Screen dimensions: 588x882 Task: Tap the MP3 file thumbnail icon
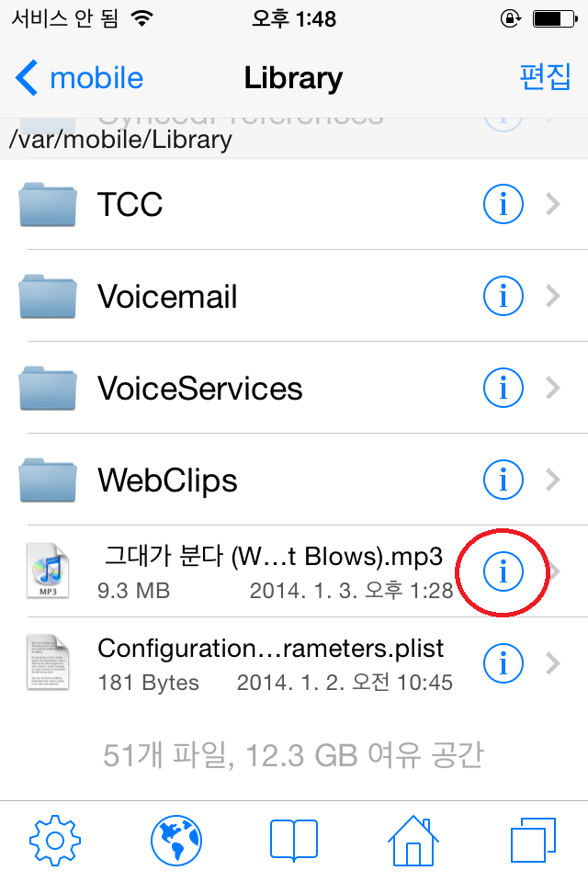point(48,571)
